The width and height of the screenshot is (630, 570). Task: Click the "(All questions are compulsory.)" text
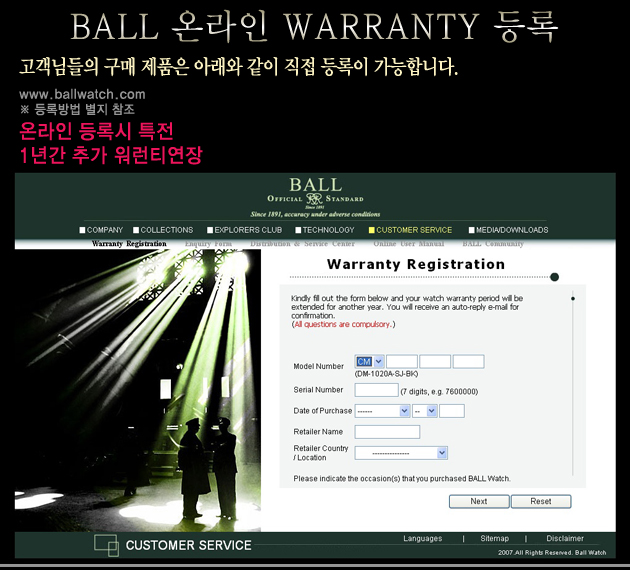344,324
